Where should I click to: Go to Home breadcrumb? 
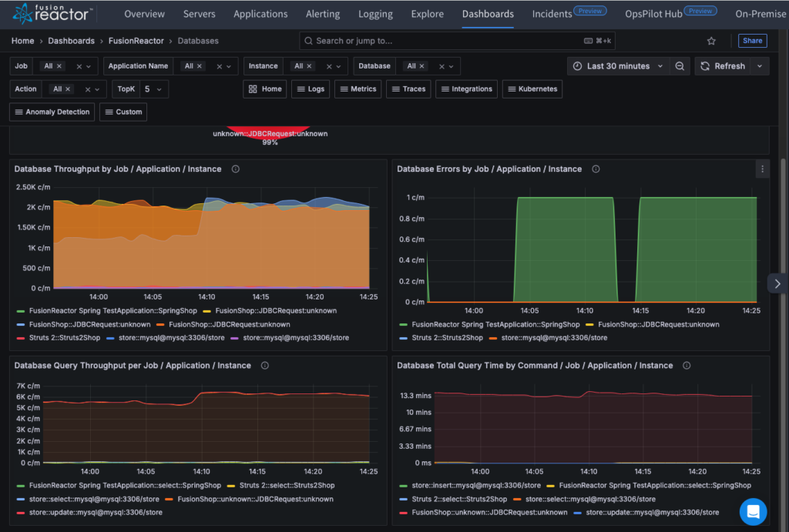22,41
